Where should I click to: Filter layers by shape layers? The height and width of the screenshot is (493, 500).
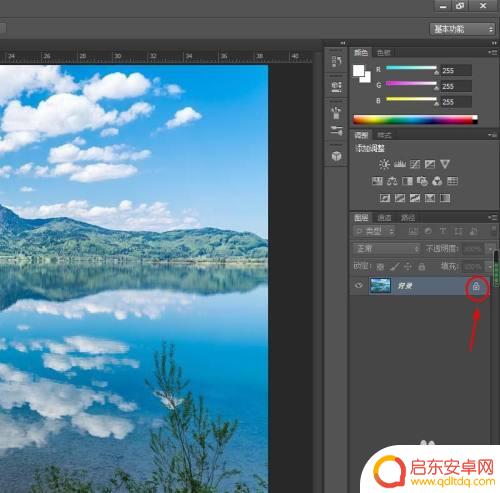(x=458, y=231)
